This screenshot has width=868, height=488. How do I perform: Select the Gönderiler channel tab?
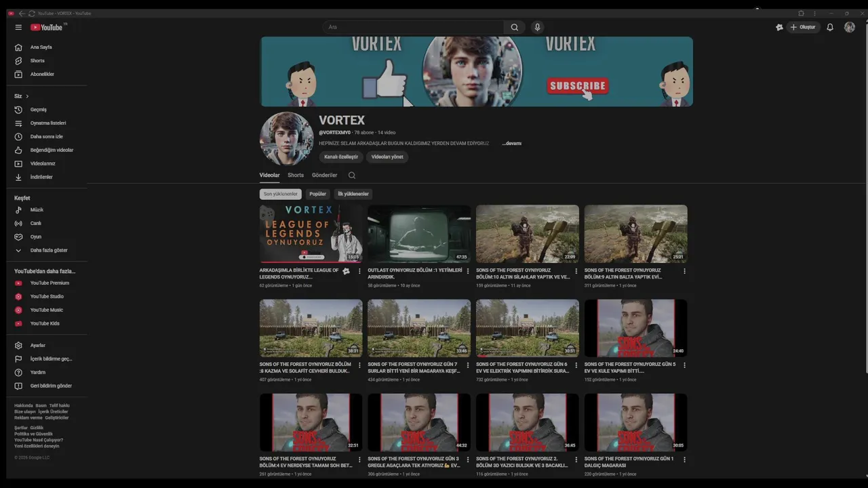325,176
